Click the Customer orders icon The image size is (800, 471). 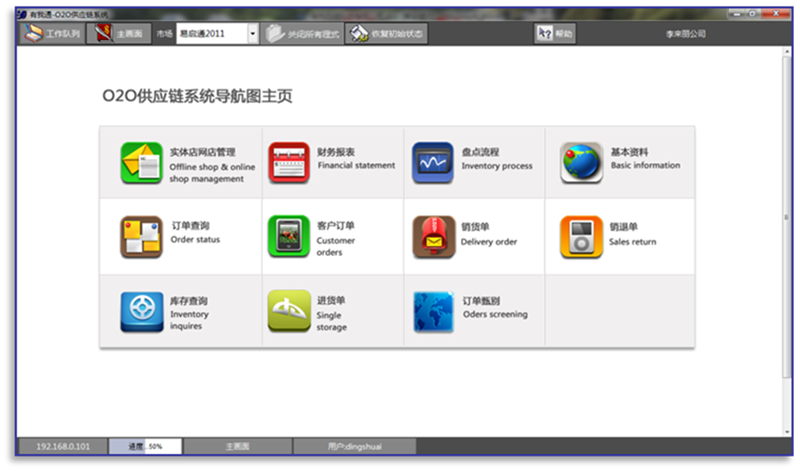coord(289,237)
